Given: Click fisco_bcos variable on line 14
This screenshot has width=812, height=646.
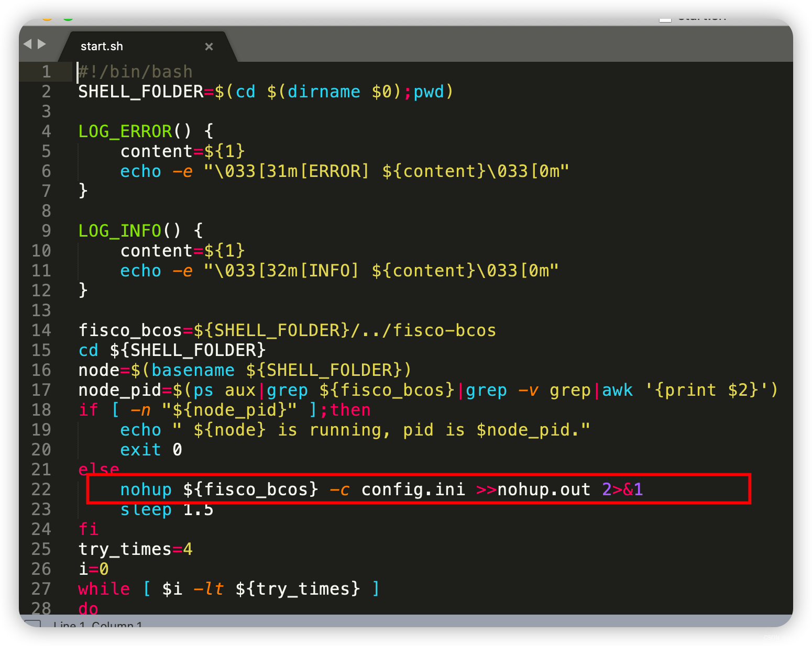Looking at the screenshot, I should (130, 330).
